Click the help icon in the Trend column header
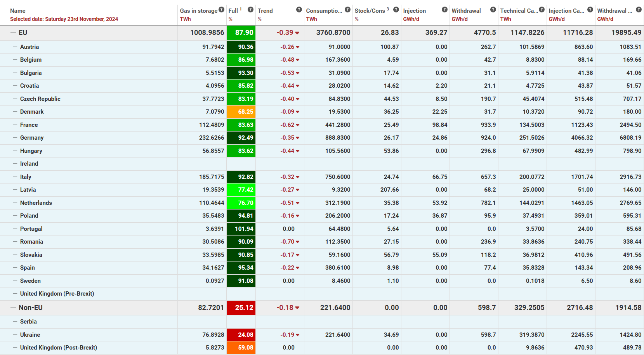Screen dimensions: 644x355 coord(299,10)
